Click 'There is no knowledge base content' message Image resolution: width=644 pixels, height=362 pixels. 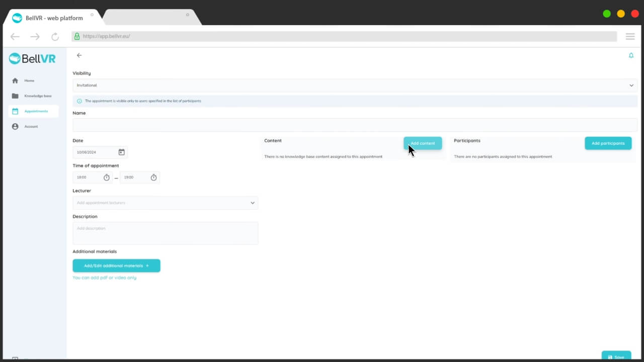click(x=323, y=156)
